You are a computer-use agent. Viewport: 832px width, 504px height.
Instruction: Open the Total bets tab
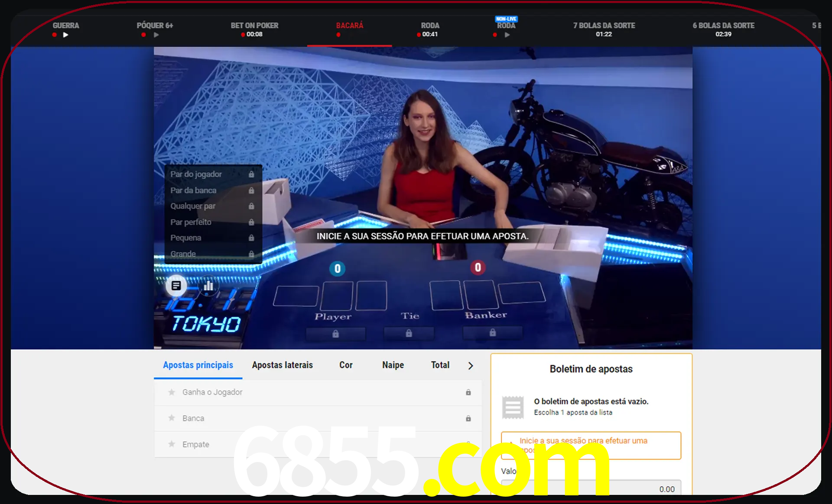440,365
